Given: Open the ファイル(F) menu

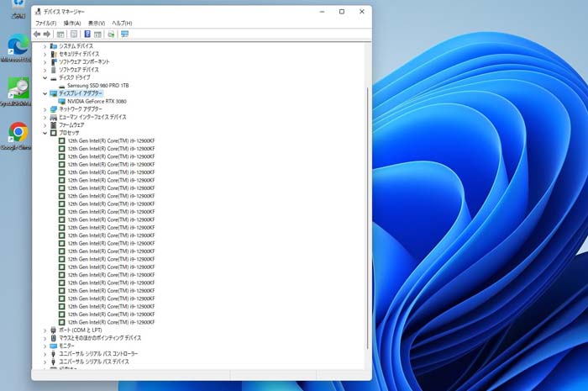Looking at the screenshot, I should pyautogui.click(x=45, y=24).
